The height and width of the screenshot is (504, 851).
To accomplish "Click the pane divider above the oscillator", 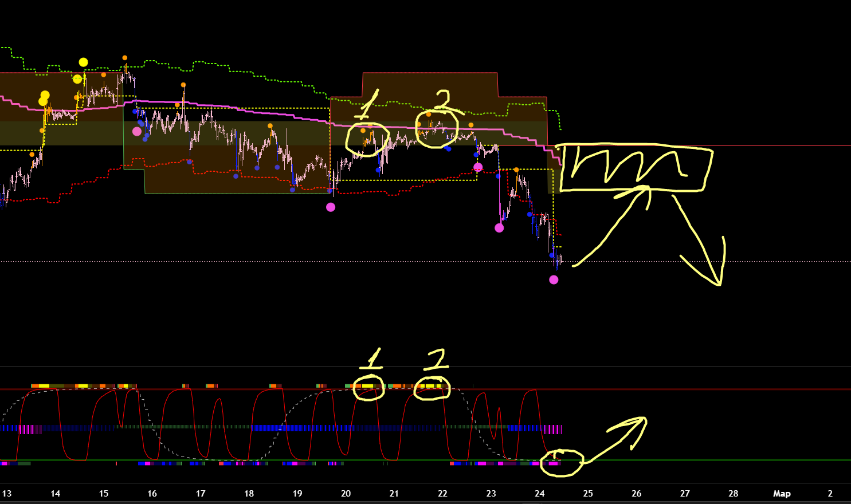I will (425, 367).
